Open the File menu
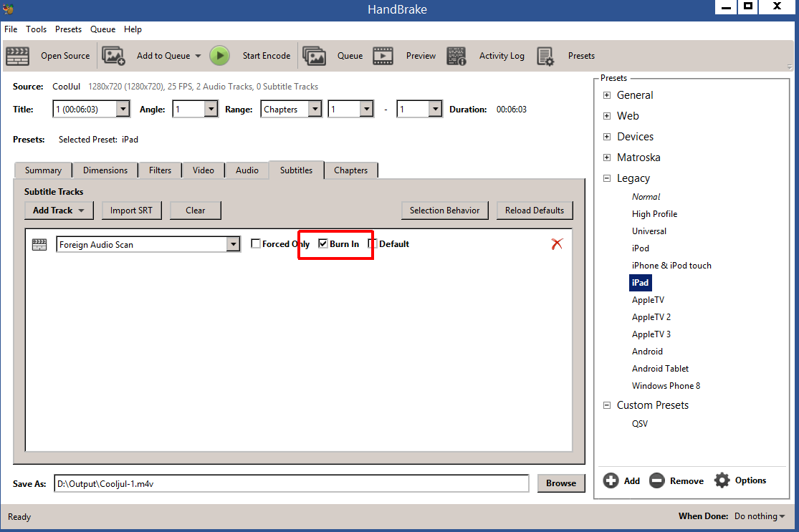 (11, 29)
